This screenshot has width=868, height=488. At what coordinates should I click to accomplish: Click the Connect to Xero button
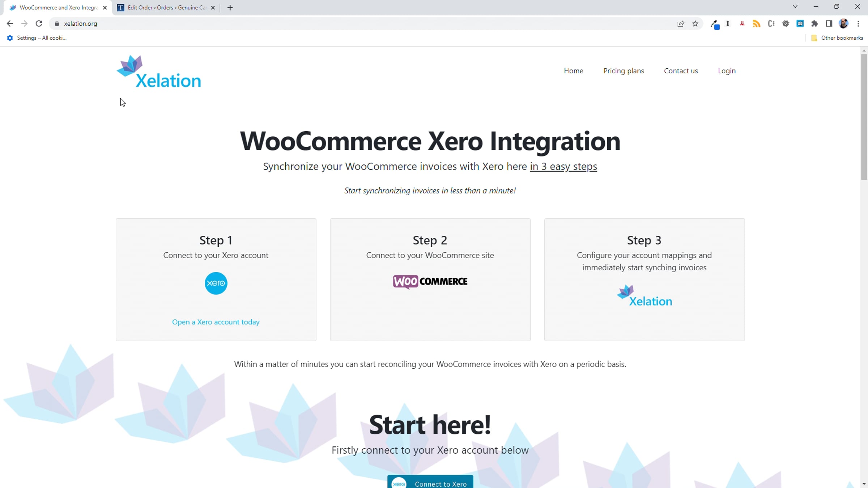tap(430, 481)
